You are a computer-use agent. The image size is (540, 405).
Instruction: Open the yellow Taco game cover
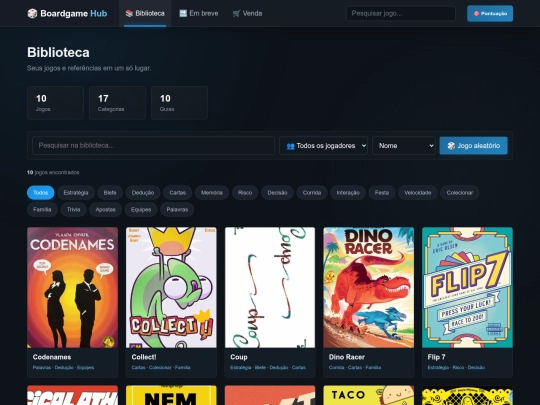(368, 395)
